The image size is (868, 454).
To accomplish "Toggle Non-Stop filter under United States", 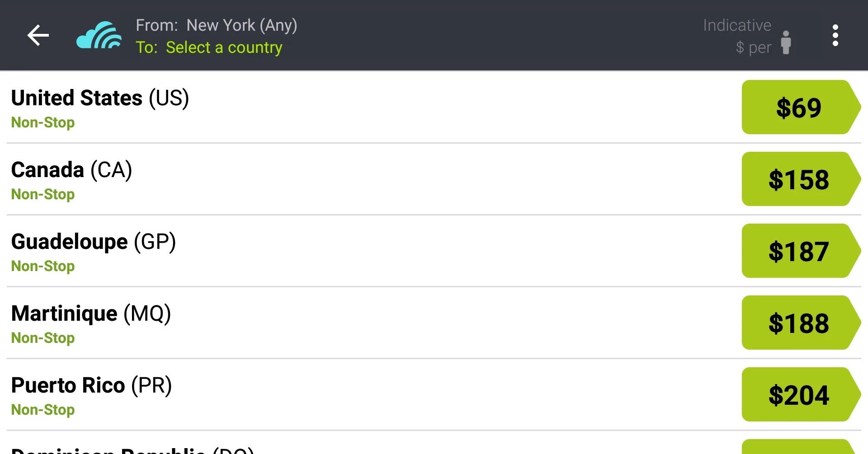I will click(x=42, y=122).
